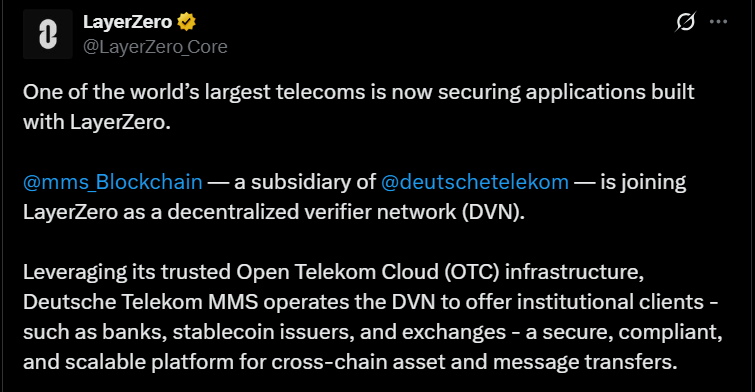
Task: Click the '(DVN)' abbreviation in parentheses
Action: [494, 212]
